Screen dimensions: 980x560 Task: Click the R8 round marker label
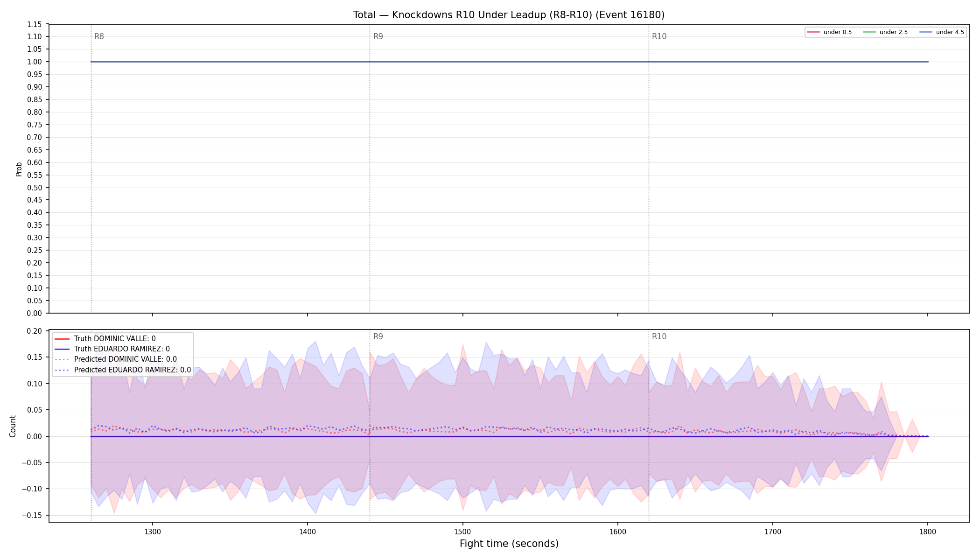(99, 36)
